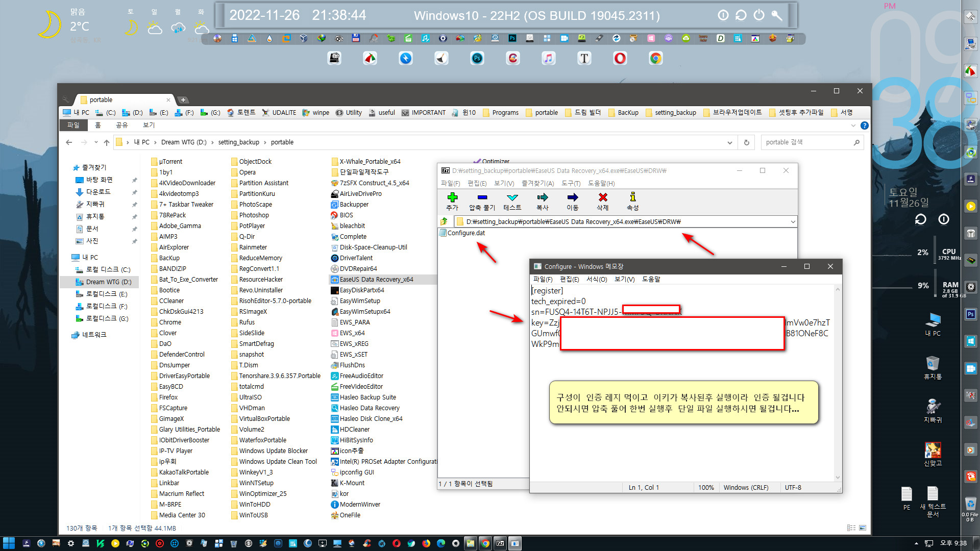Click the 7-Zip icon in the taskbar
This screenshot has width=980, height=551.
pos(500,543)
